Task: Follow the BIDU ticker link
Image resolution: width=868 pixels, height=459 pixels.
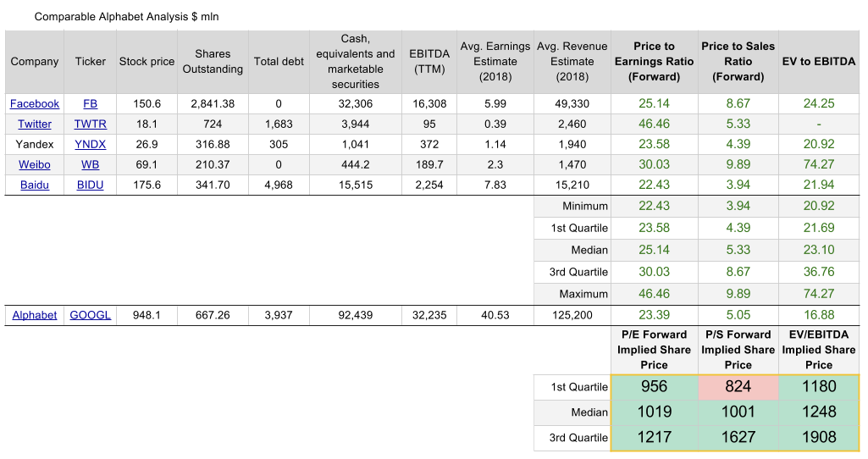Action: (90, 185)
